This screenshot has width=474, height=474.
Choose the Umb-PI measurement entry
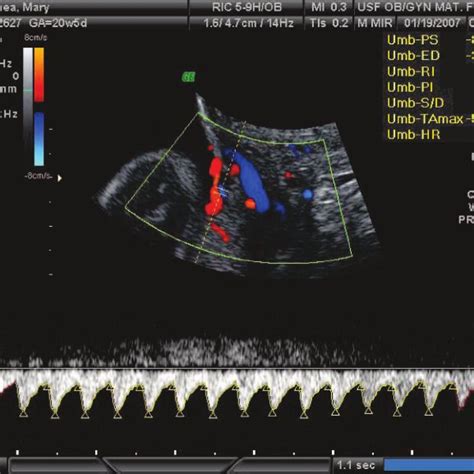click(x=430, y=87)
